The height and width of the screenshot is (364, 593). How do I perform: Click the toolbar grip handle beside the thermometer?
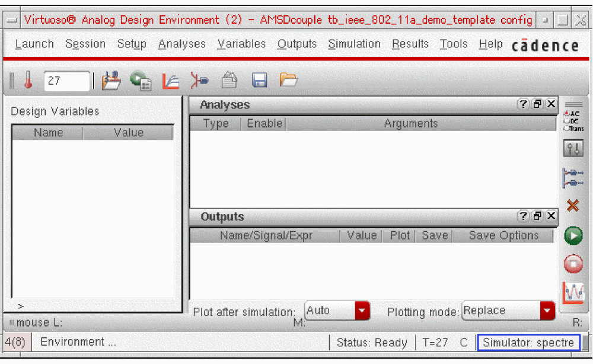12,81
